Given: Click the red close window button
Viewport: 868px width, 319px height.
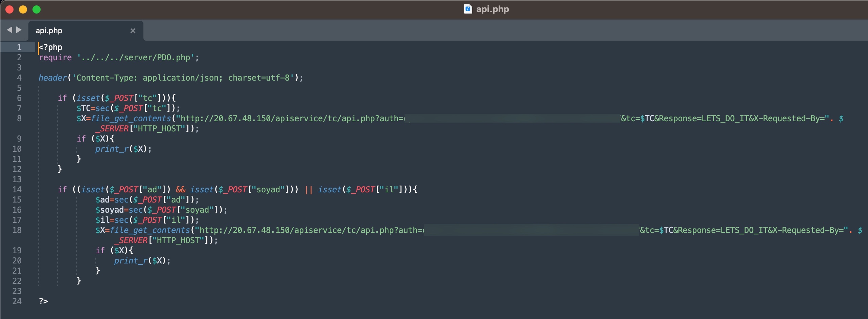Looking at the screenshot, I should [x=9, y=9].
